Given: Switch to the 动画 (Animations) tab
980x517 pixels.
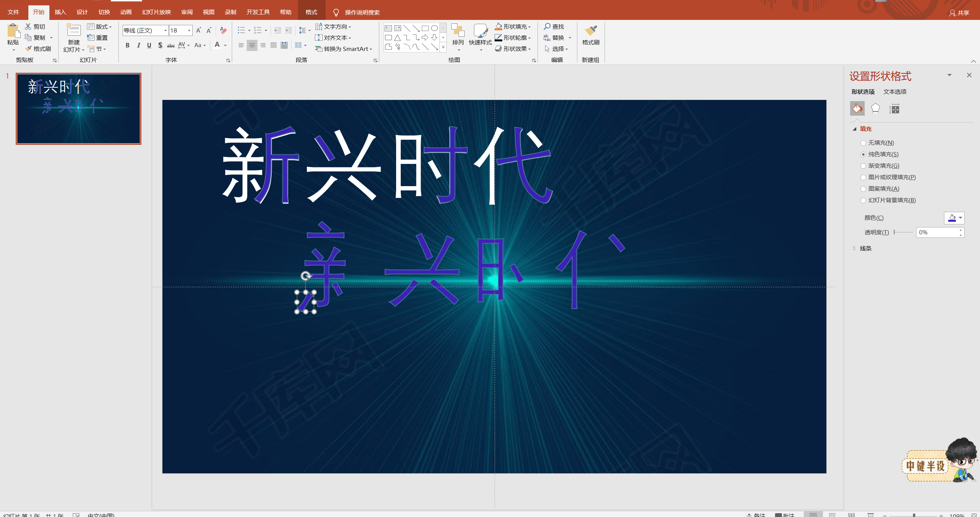Looking at the screenshot, I should click(126, 12).
